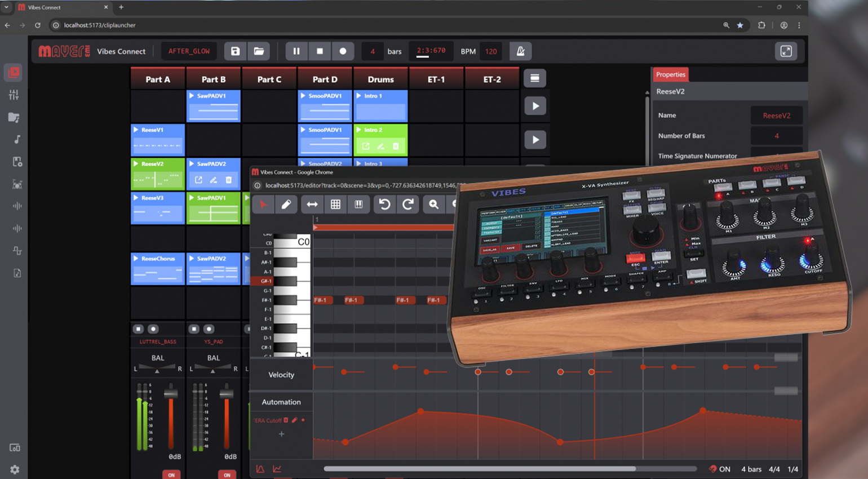Open the 1/4 quantize selector

(x=792, y=469)
